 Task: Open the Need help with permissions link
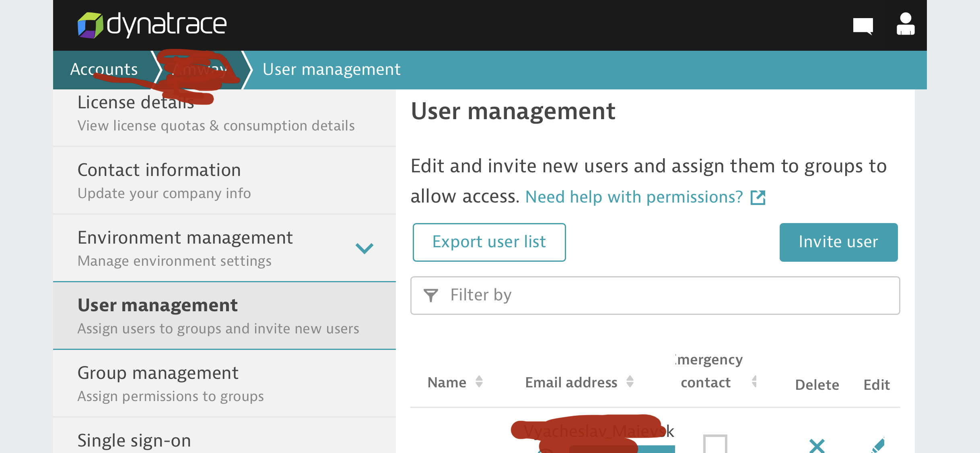point(634,197)
